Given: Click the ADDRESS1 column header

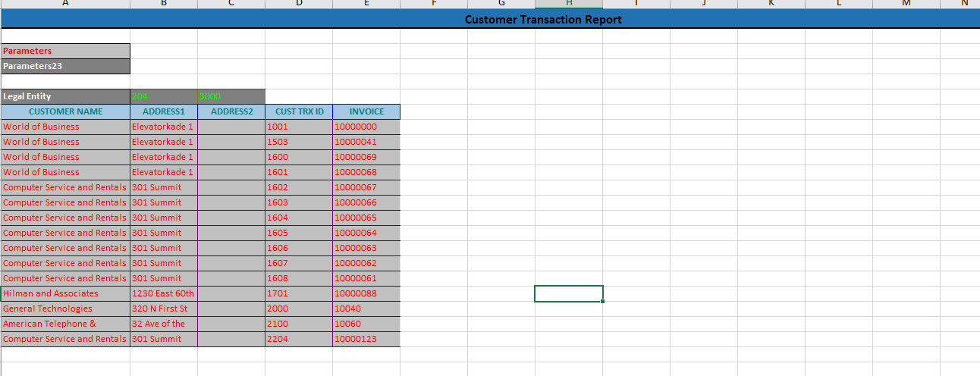Looking at the screenshot, I should 164,111.
